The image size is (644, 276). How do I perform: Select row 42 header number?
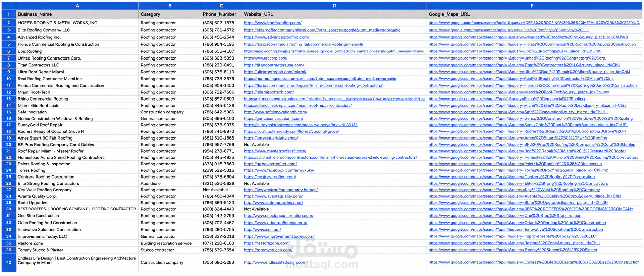pos(9,262)
